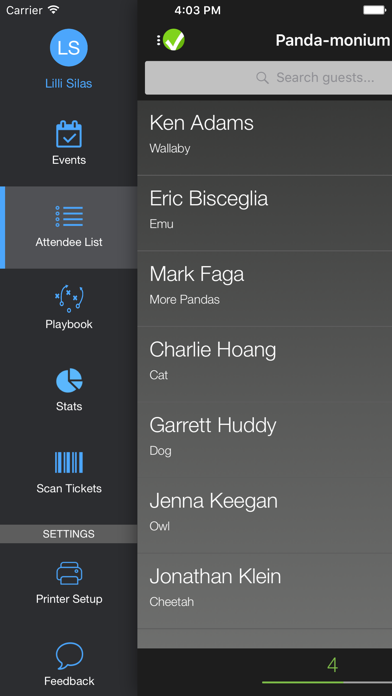
Task: Click the Wi-Fi status icon
Action: tap(53, 9)
